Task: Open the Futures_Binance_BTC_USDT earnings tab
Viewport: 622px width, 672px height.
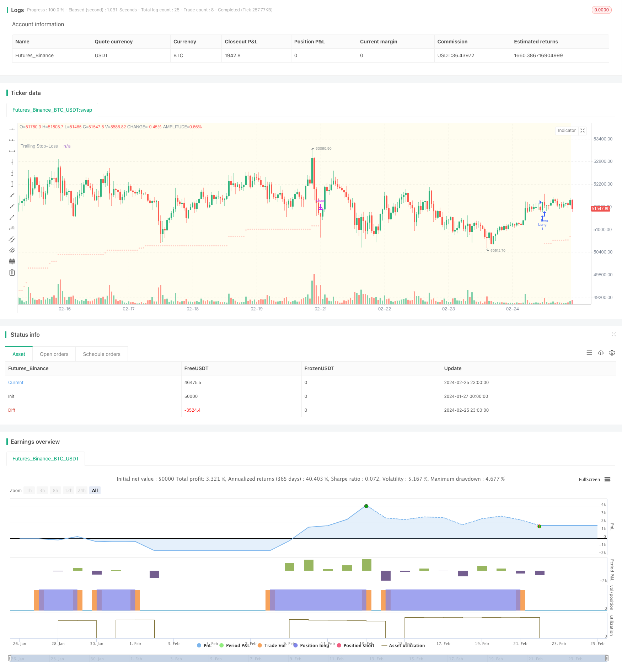Action: pyautogui.click(x=45, y=459)
